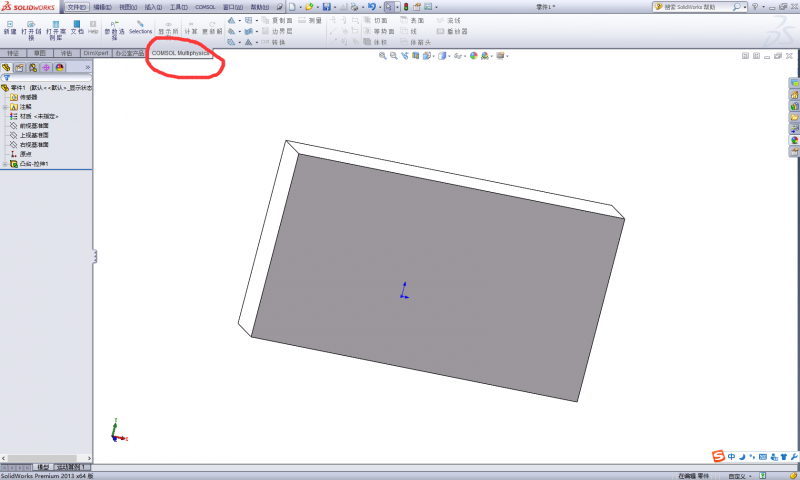Open the 视图 (View) menu

click(x=128, y=7)
